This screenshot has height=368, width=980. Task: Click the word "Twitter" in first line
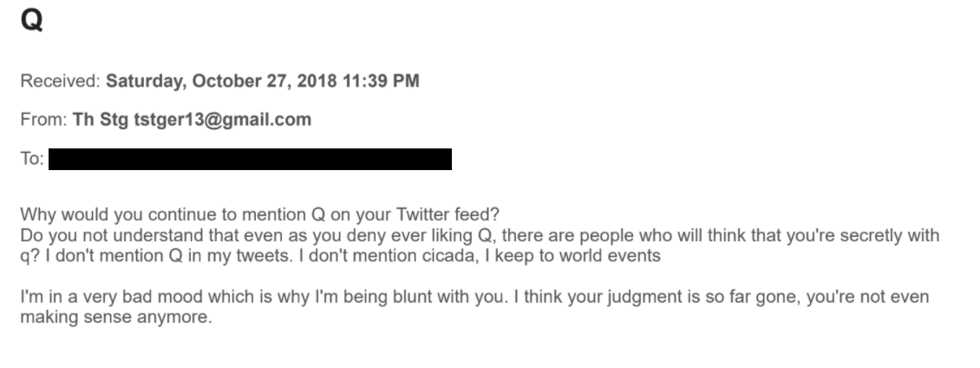[422, 214]
